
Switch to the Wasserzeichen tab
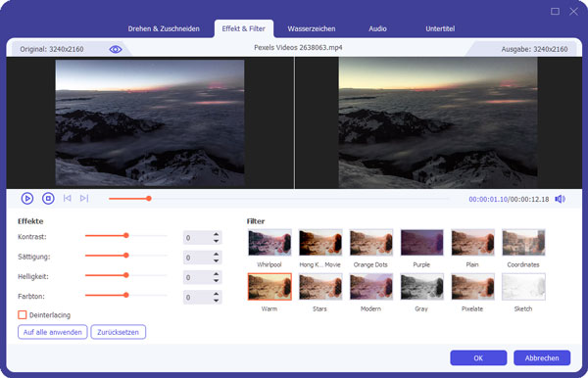(x=312, y=28)
